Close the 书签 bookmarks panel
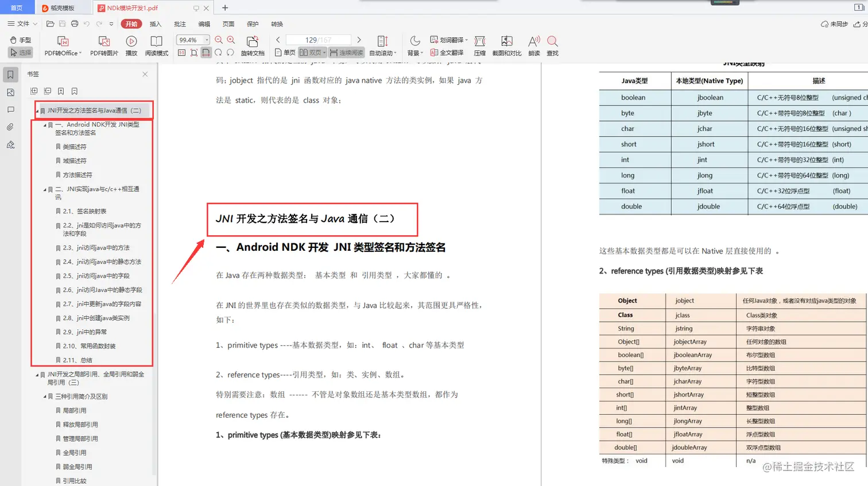The width and height of the screenshot is (868, 486). pos(145,74)
